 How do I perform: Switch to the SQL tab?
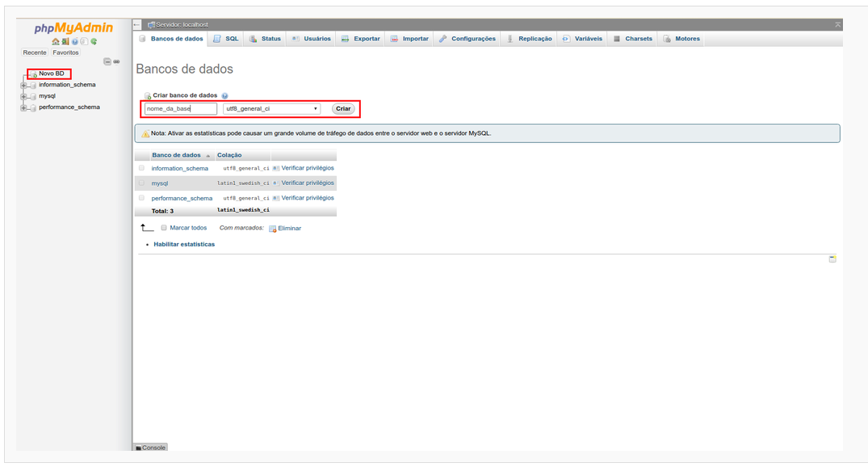pyautogui.click(x=226, y=39)
